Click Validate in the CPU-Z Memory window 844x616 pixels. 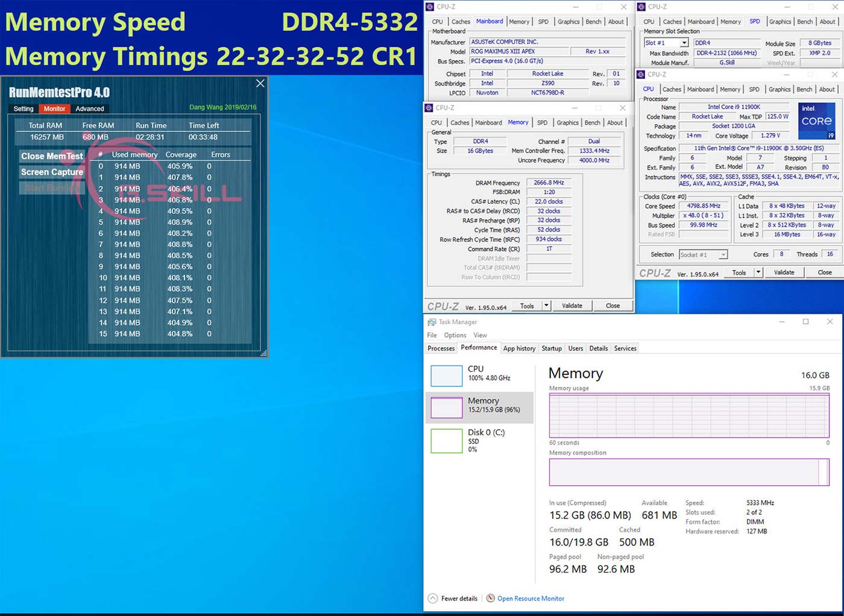(x=572, y=306)
